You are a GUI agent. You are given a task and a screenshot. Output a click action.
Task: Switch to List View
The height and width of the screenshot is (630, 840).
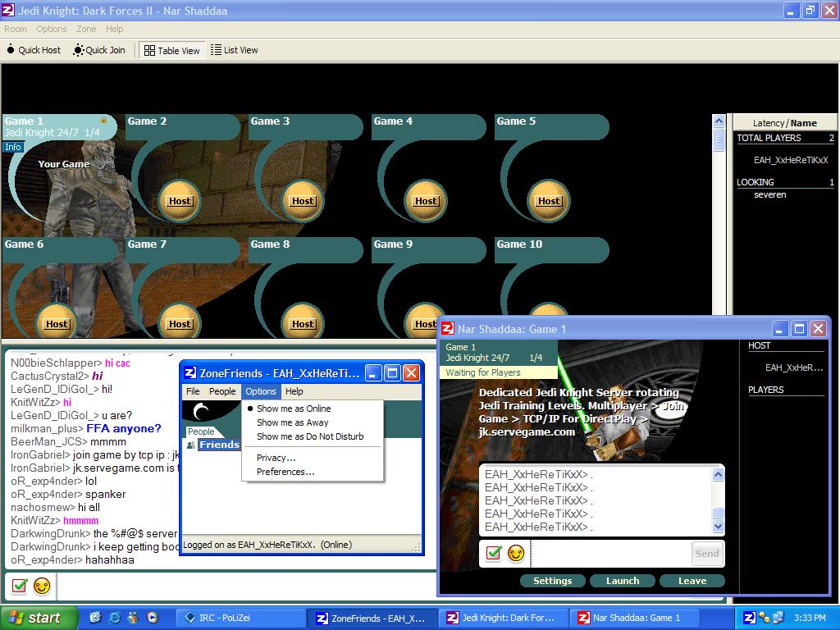tap(234, 50)
